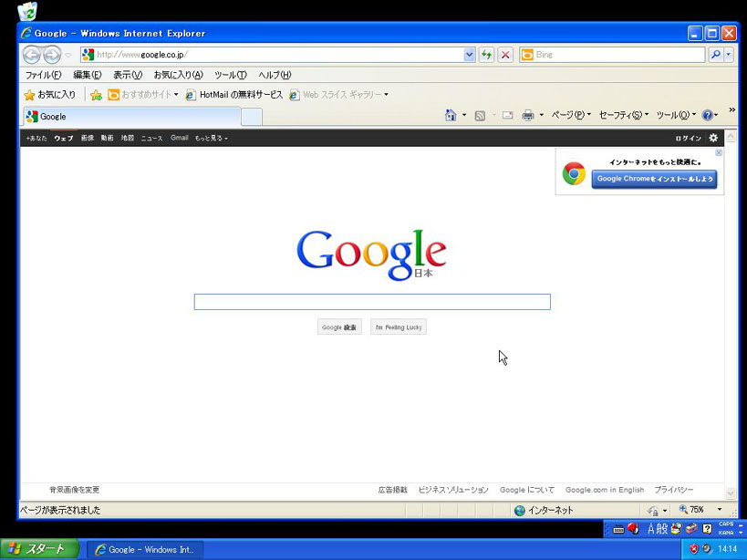Click the Read Mail envelope icon
The image size is (747, 560).
click(507, 115)
